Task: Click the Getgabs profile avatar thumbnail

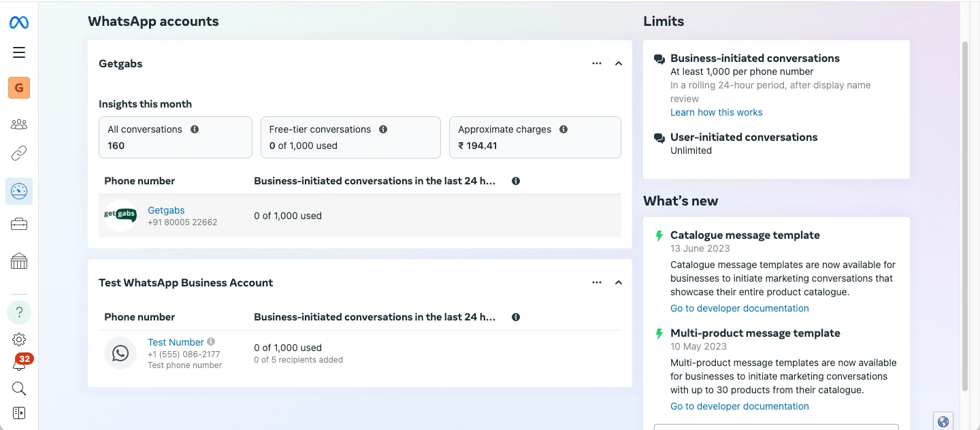Action: [x=120, y=215]
